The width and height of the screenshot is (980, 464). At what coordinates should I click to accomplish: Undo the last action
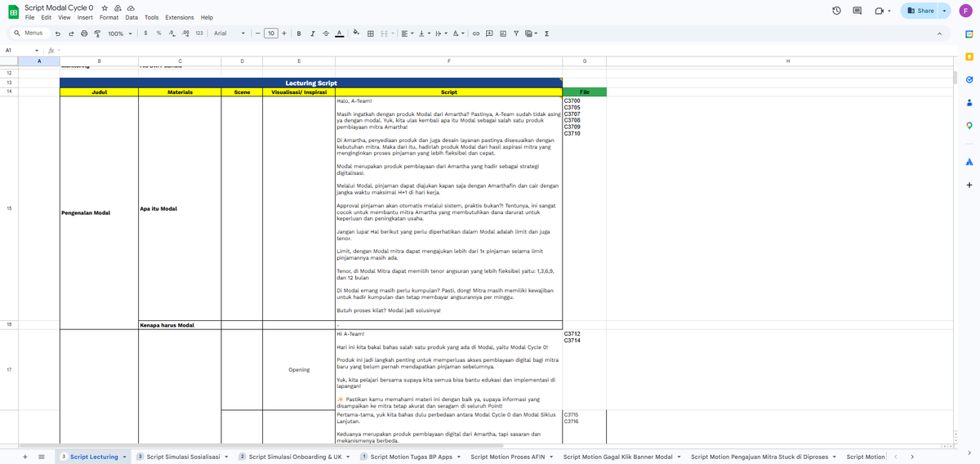point(58,33)
